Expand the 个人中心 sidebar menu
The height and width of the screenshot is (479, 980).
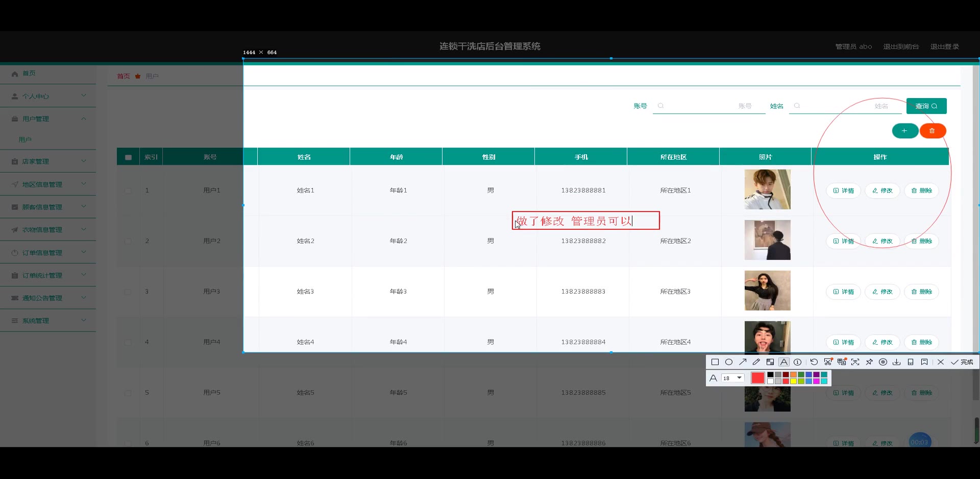pos(48,96)
